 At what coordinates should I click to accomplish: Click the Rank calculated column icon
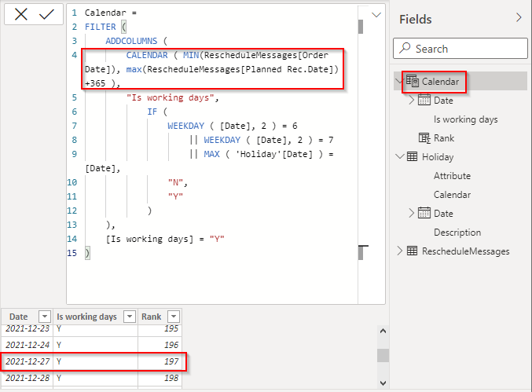pyautogui.click(x=424, y=138)
